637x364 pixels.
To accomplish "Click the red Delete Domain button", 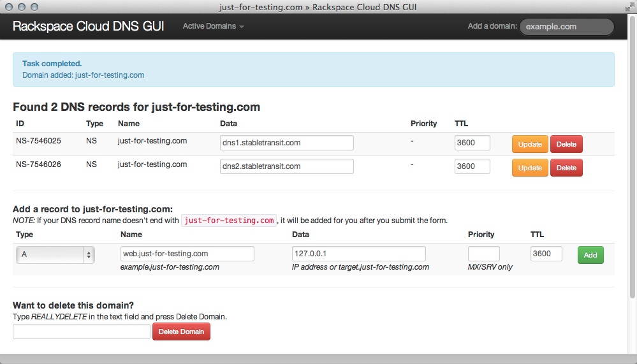I will point(181,331).
